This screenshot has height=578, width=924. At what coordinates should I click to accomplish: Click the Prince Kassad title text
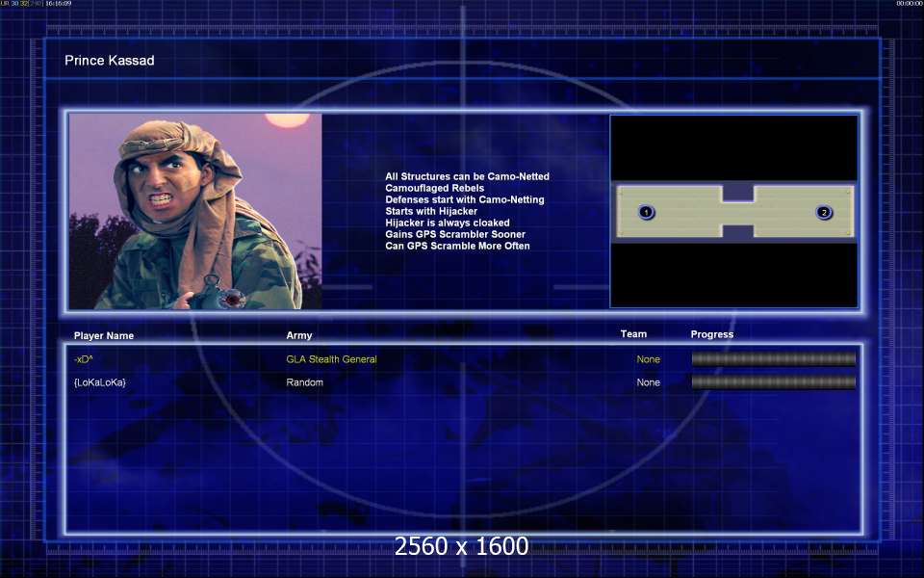coord(109,61)
